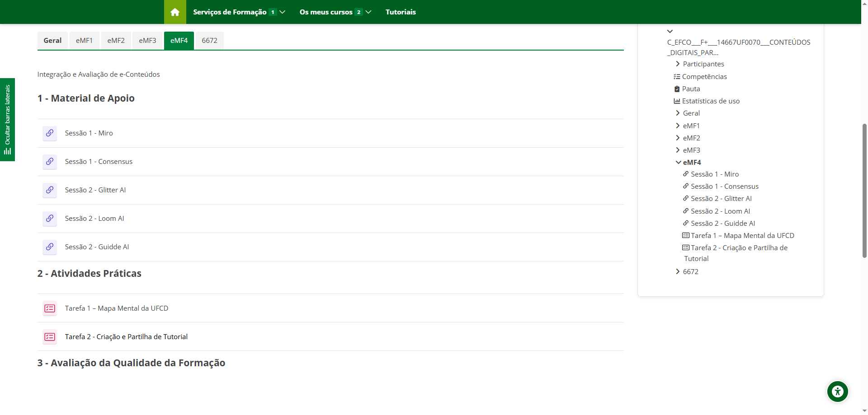This screenshot has width=868, height=415.
Task: Select the Geral tab
Action: pyautogui.click(x=52, y=41)
